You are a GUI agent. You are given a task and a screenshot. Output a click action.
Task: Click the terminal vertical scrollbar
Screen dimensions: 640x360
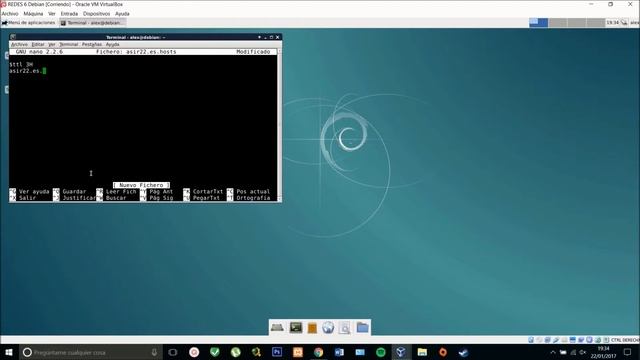click(279, 125)
